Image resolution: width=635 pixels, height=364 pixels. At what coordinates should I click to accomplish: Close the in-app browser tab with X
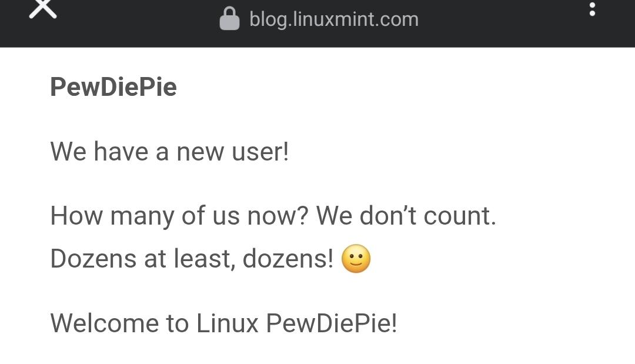43,9
